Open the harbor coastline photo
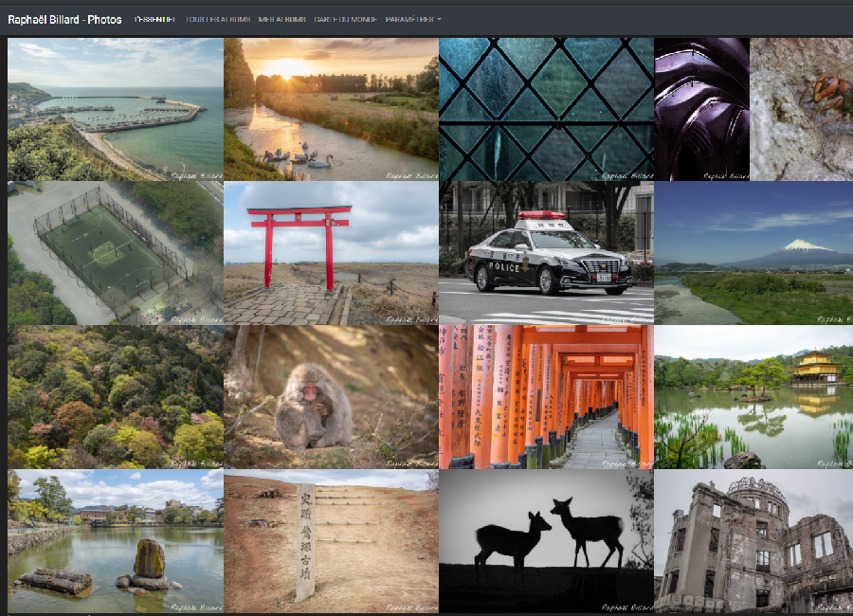The height and width of the screenshot is (616, 853). coord(116,109)
